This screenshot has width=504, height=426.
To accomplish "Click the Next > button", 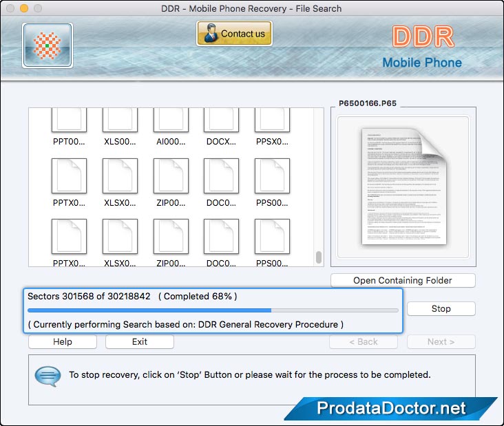I will (441, 342).
